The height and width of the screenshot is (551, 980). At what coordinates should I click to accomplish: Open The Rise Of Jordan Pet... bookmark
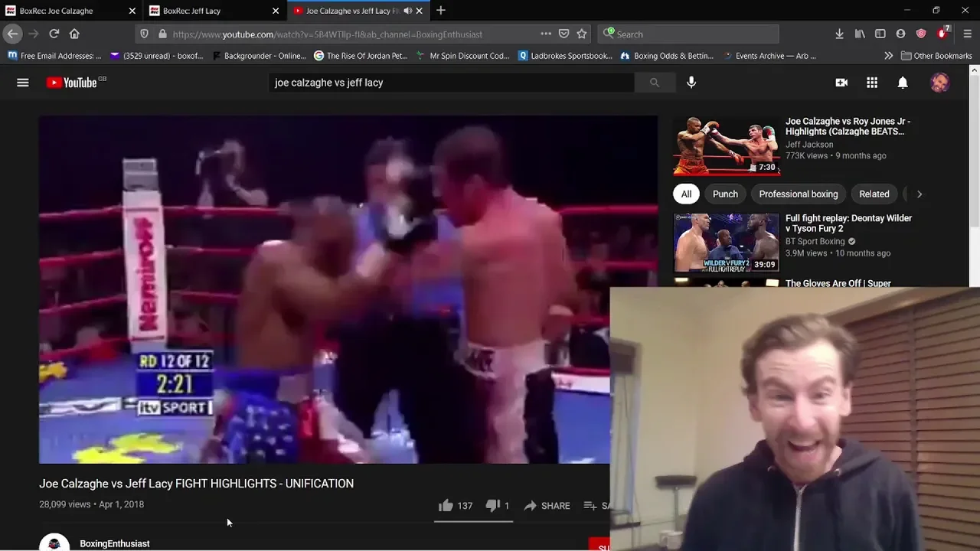click(361, 56)
